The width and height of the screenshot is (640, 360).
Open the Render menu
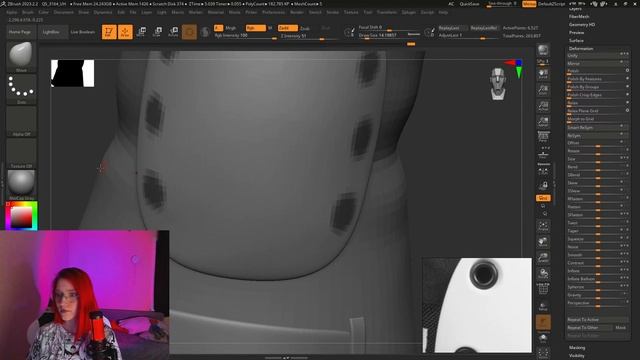pyautogui.click(x=297, y=13)
